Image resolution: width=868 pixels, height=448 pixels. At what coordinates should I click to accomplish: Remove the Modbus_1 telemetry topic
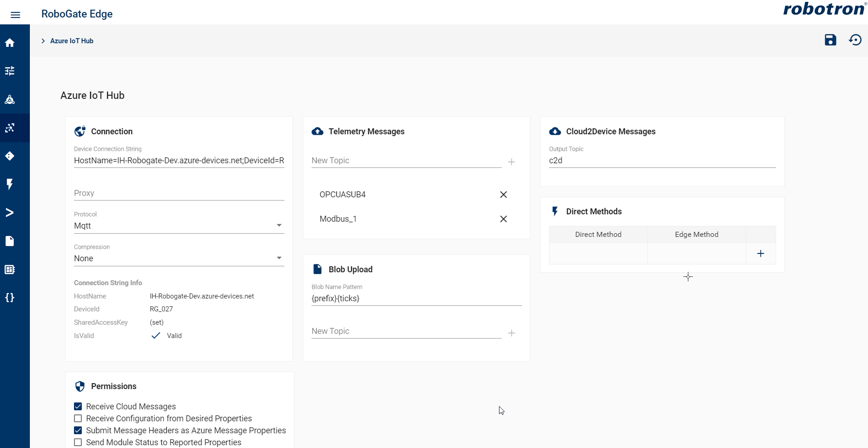(504, 219)
